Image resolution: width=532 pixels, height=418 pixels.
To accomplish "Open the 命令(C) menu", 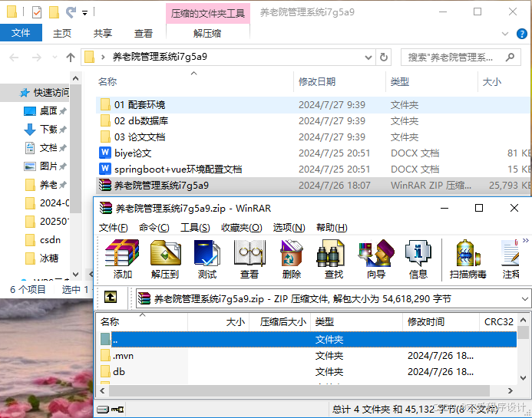I will coord(154,228).
